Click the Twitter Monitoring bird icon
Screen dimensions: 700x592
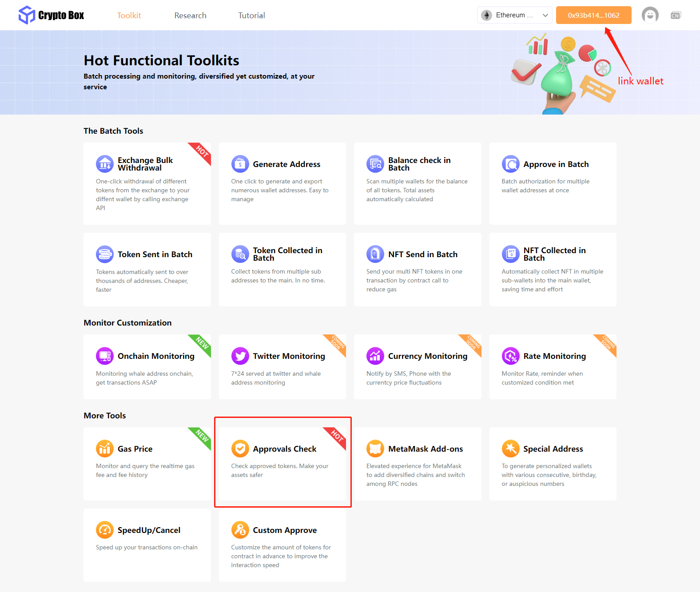[x=240, y=356]
